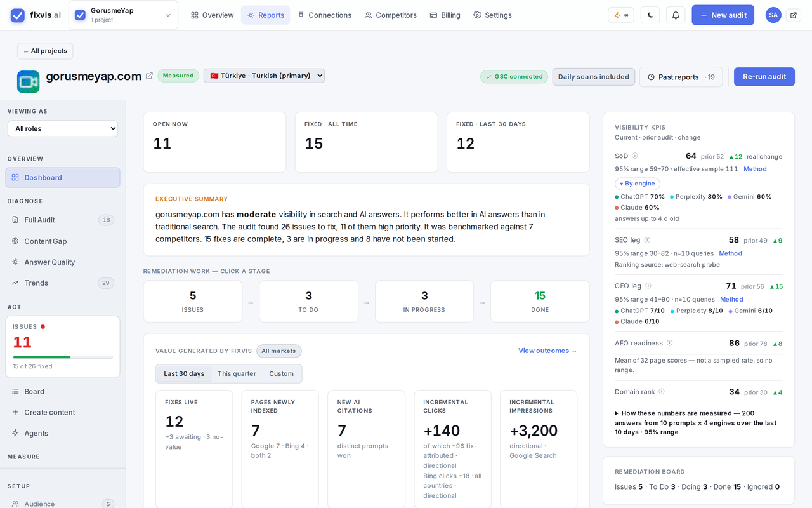Start a New audit
This screenshot has width=812, height=508.
click(x=723, y=15)
